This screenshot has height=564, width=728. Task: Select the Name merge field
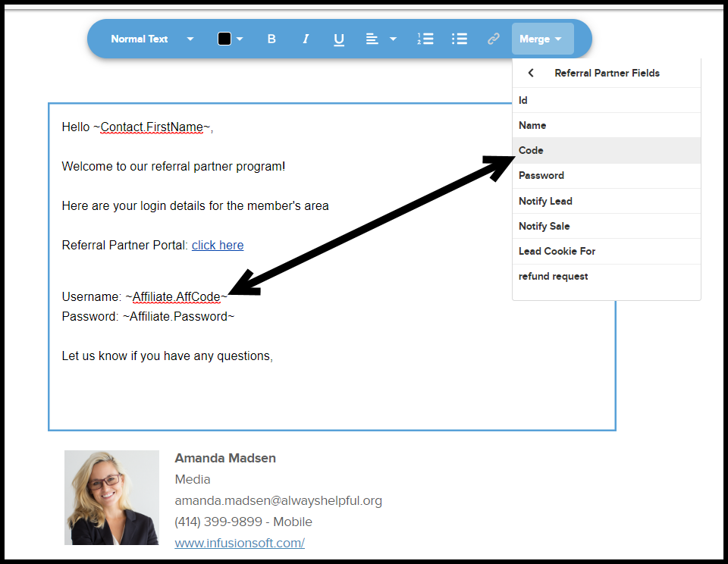point(607,125)
